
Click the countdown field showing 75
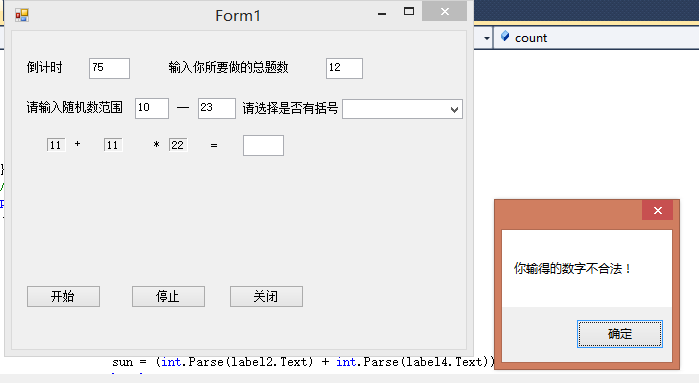[x=109, y=68]
